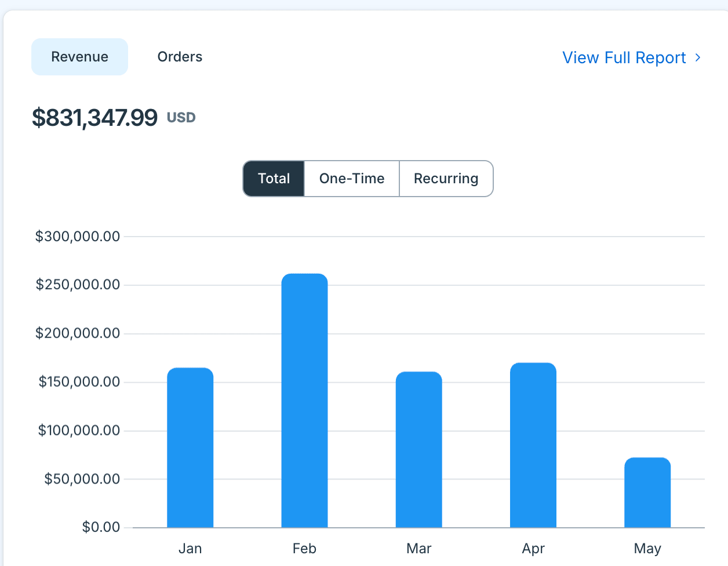Image resolution: width=728 pixels, height=566 pixels.
Task: Click the Feb revenue bar
Action: (x=304, y=401)
